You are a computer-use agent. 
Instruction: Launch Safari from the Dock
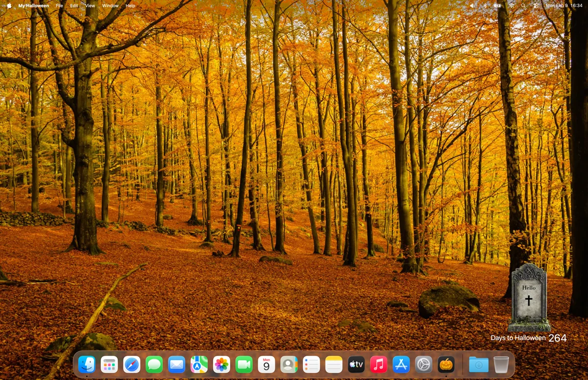(131, 364)
